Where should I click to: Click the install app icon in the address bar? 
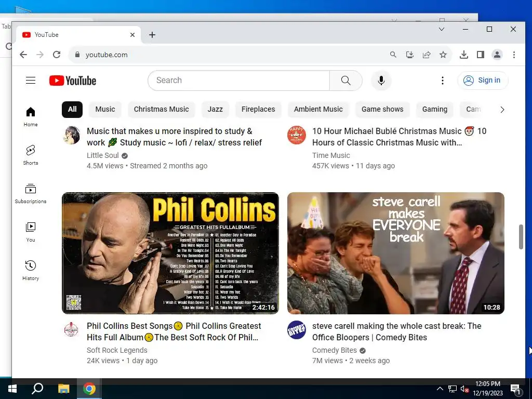[x=410, y=55]
